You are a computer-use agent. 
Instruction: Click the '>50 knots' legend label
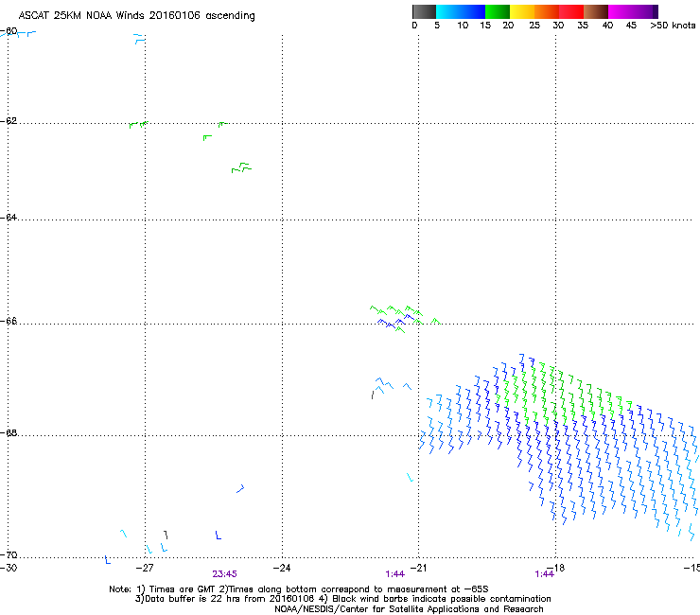click(x=673, y=26)
